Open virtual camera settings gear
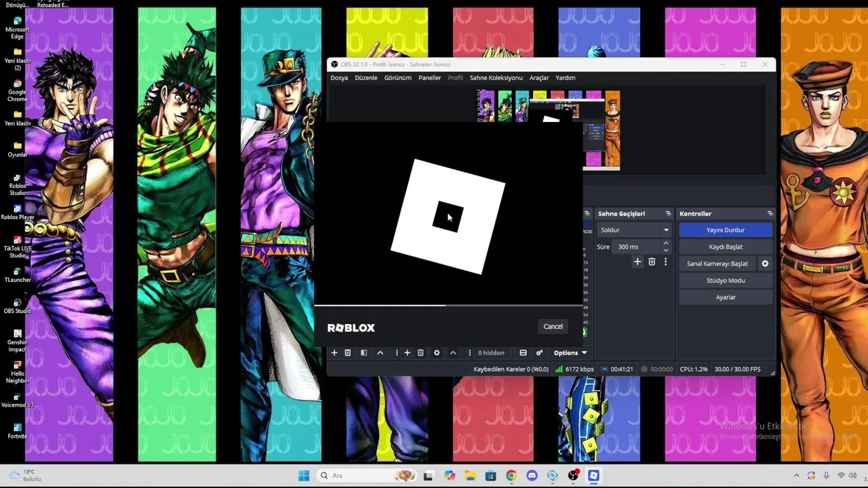The width and height of the screenshot is (868, 488). point(765,264)
